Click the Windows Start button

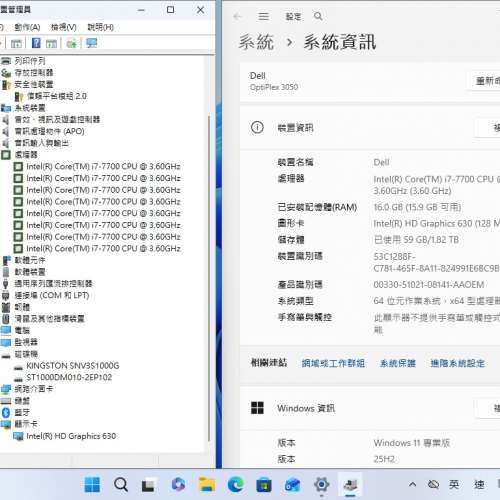92,484
